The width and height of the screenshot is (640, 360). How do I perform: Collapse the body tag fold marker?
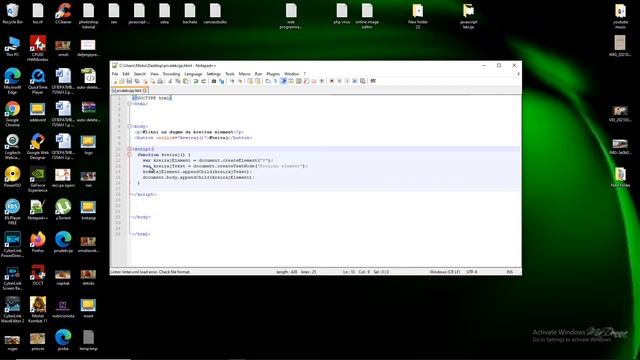coord(129,127)
